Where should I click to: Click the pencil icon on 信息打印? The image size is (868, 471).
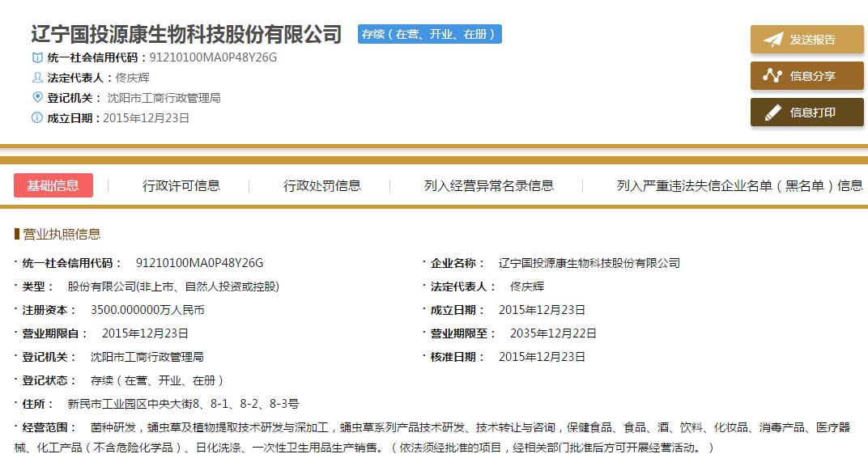click(x=773, y=112)
